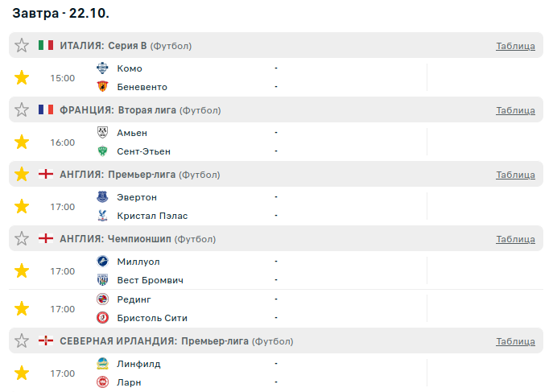Toggle favorite star for Северная Ирландия league
This screenshot has height=392, width=553.
click(22, 341)
